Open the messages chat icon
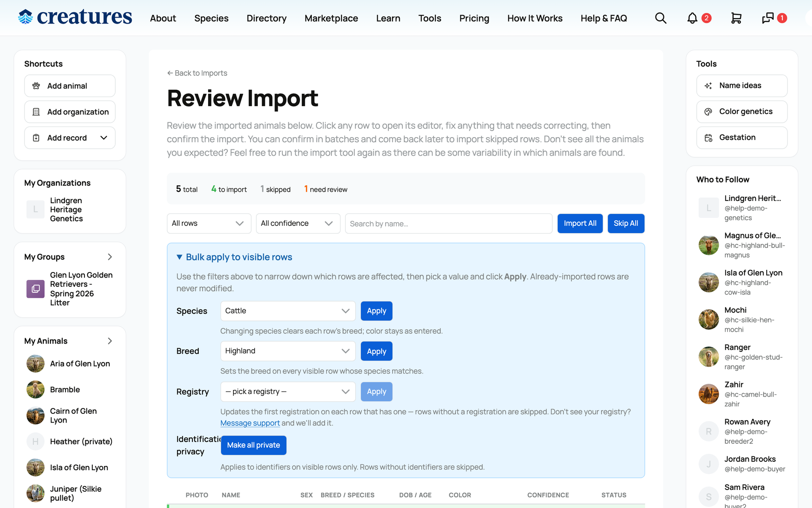Viewport: 812px width, 508px height. point(768,18)
